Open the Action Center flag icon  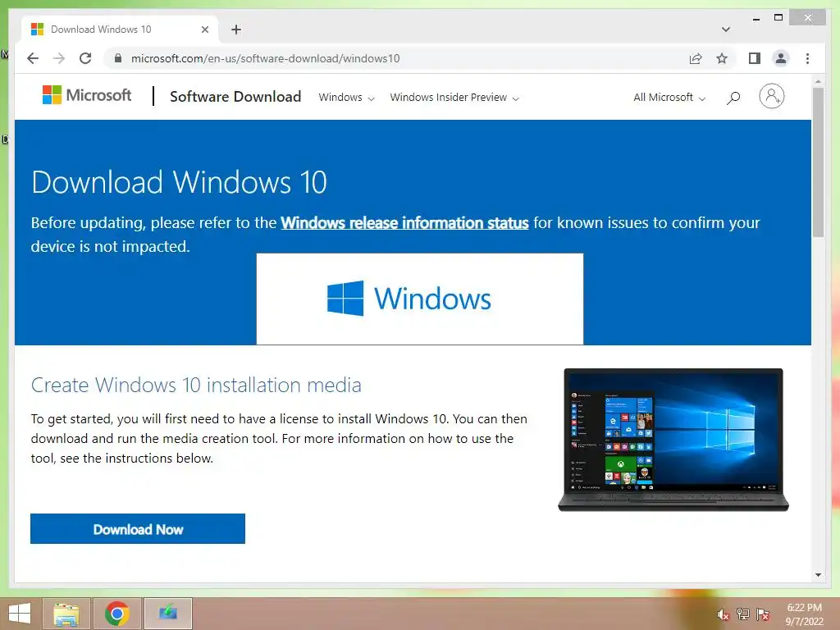click(763, 614)
